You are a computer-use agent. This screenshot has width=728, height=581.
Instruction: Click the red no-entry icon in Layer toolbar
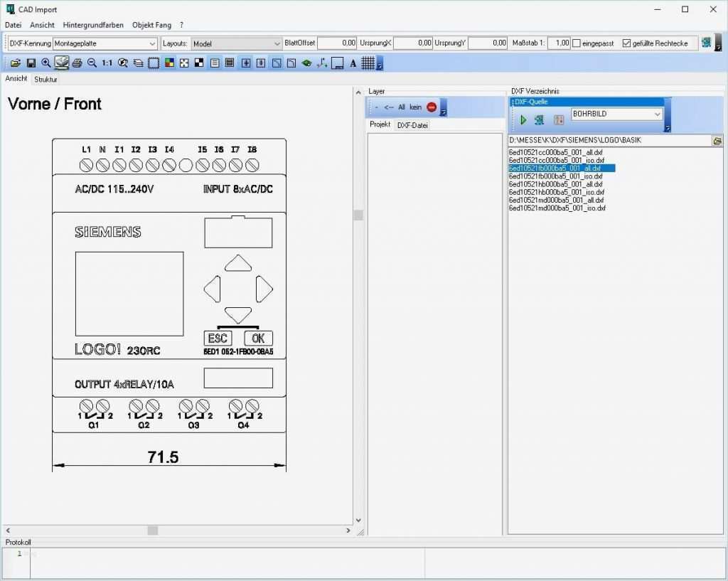(432, 107)
